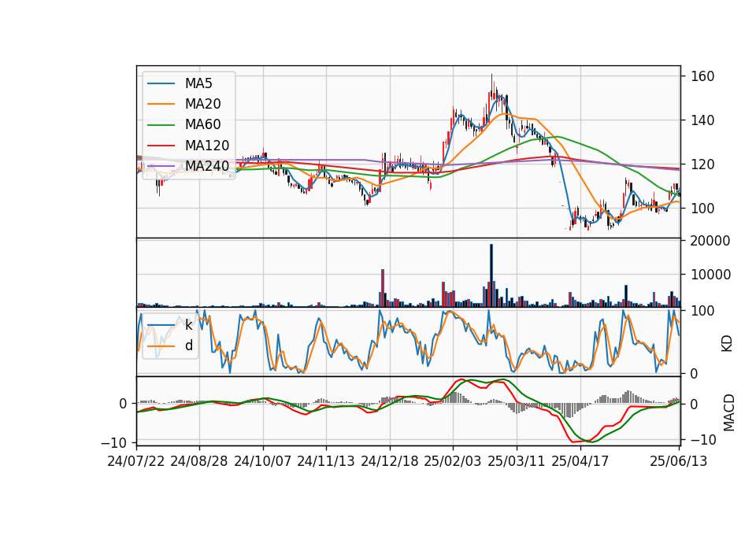This screenshot has width=756, height=543.
Task: Click the 24/10/07 date axis label
Action: [x=263, y=461]
